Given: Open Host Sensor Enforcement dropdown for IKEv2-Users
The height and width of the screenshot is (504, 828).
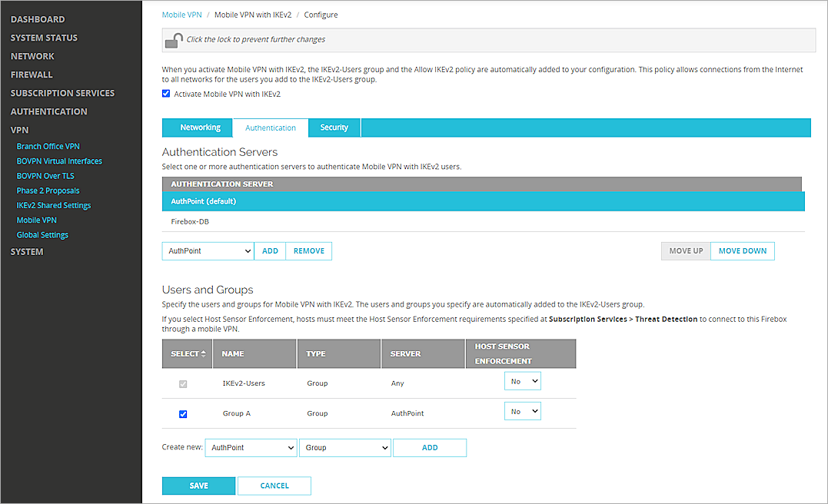Looking at the screenshot, I should (523, 380).
